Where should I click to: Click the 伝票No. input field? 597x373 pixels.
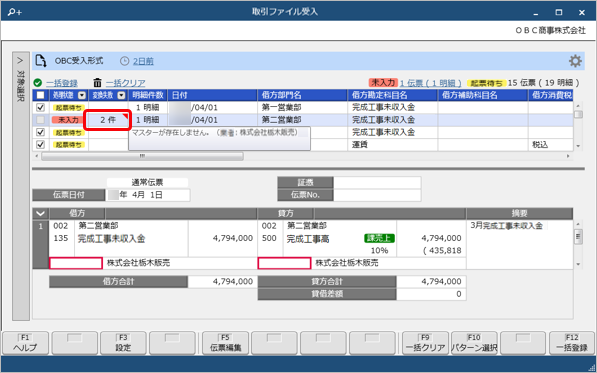(377, 195)
